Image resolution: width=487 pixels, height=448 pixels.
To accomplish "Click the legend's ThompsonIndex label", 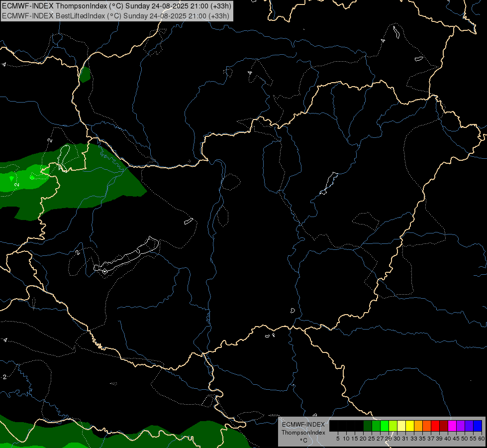I will [x=303, y=433].
